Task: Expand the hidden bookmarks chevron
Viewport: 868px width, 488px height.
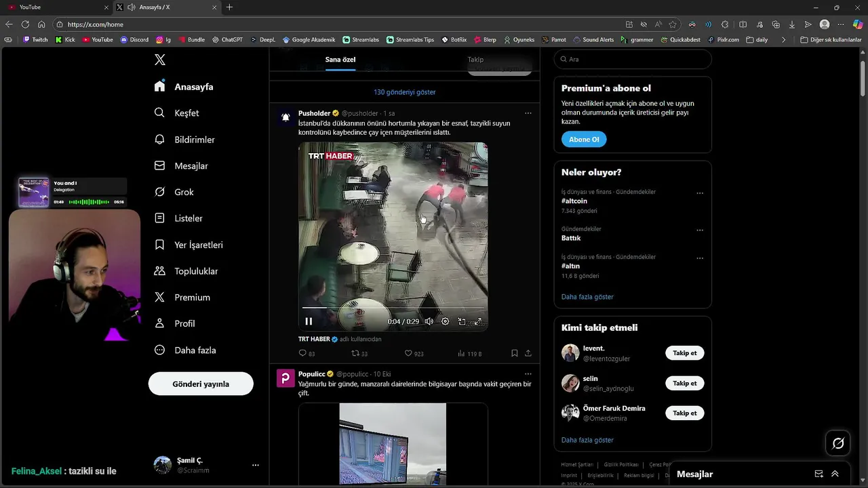Action: pos(783,40)
